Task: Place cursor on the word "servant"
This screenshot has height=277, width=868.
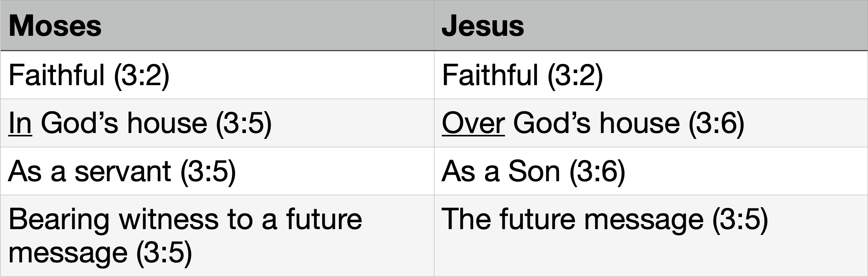Action: [x=123, y=172]
